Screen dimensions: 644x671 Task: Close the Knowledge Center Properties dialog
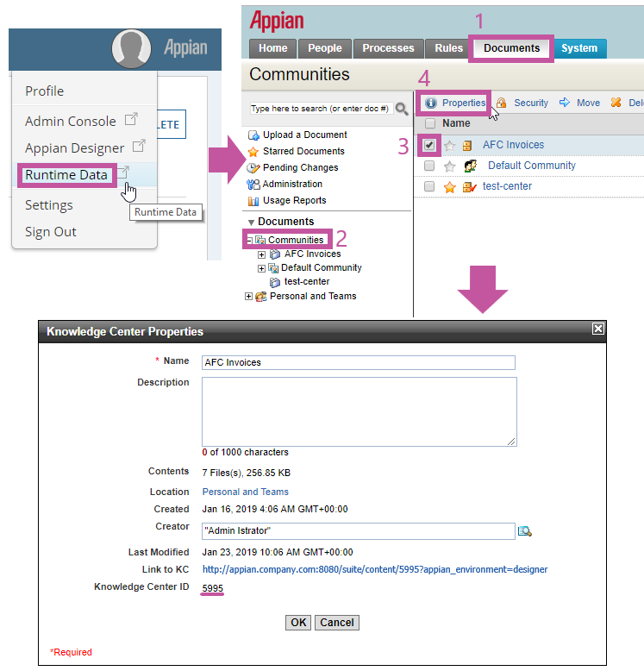pyautogui.click(x=597, y=329)
